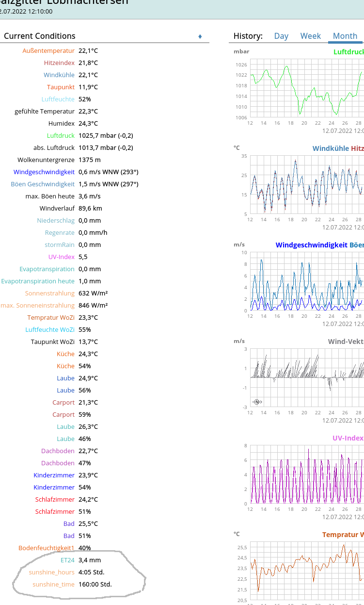The image size is (364, 605).
Task: Click the Evapotranspiration heute label
Action: (x=38, y=281)
